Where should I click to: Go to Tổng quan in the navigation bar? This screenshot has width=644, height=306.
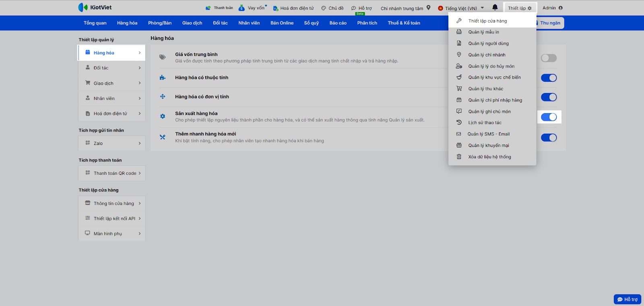[x=95, y=23]
